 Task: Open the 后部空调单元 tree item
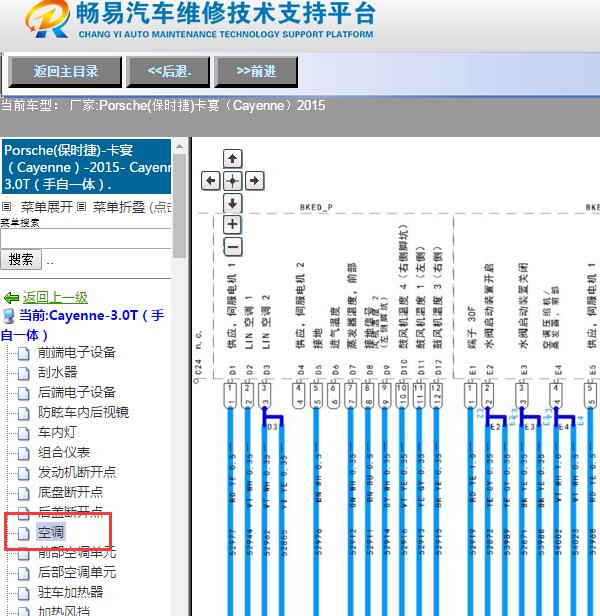coord(77,572)
